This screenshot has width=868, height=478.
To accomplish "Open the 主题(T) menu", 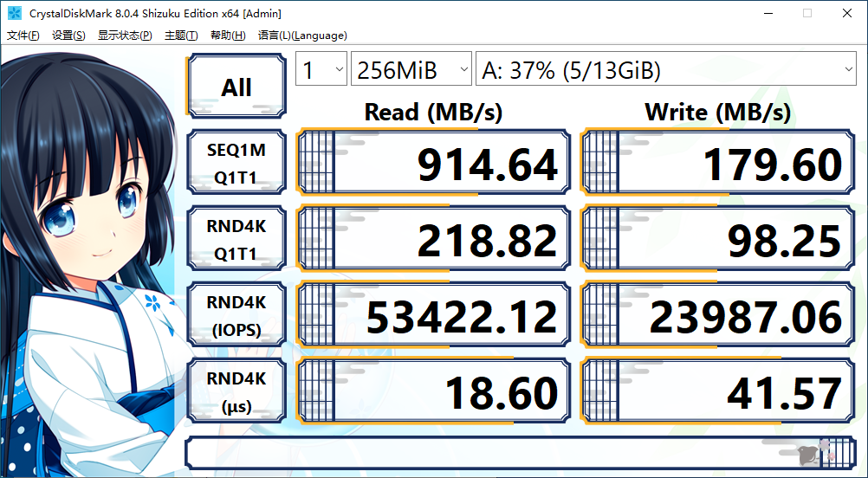I will [x=181, y=36].
